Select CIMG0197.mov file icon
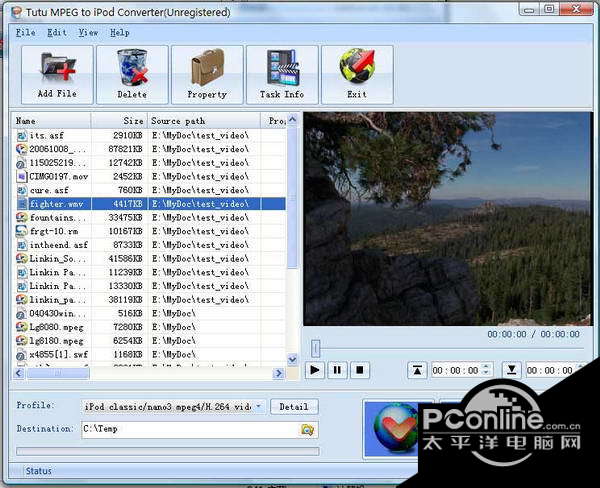Image resolution: width=600 pixels, height=488 pixels. (x=22, y=176)
